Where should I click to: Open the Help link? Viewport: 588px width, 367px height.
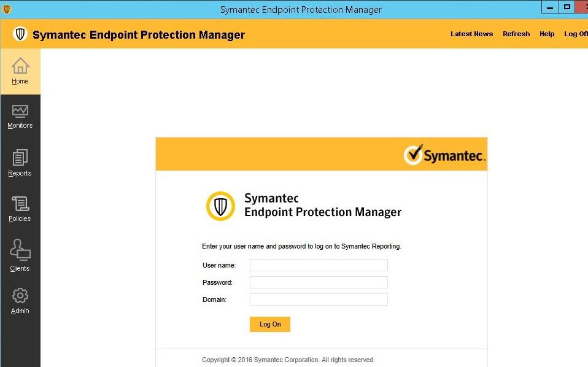(547, 34)
